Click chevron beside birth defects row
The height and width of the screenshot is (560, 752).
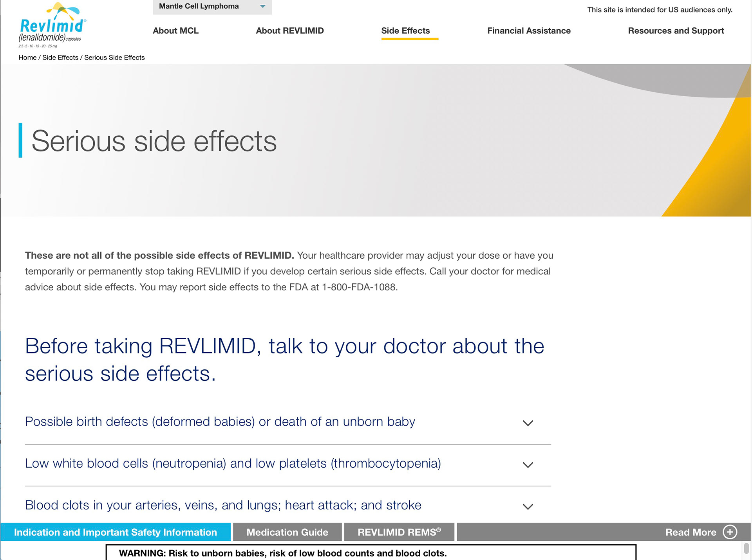tap(528, 423)
